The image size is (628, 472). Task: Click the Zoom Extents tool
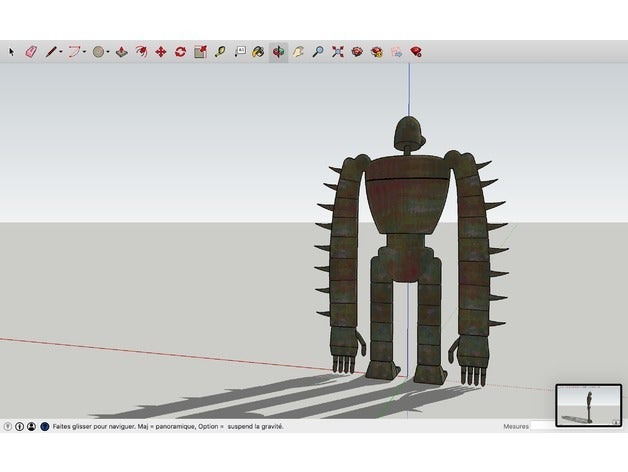[337, 51]
